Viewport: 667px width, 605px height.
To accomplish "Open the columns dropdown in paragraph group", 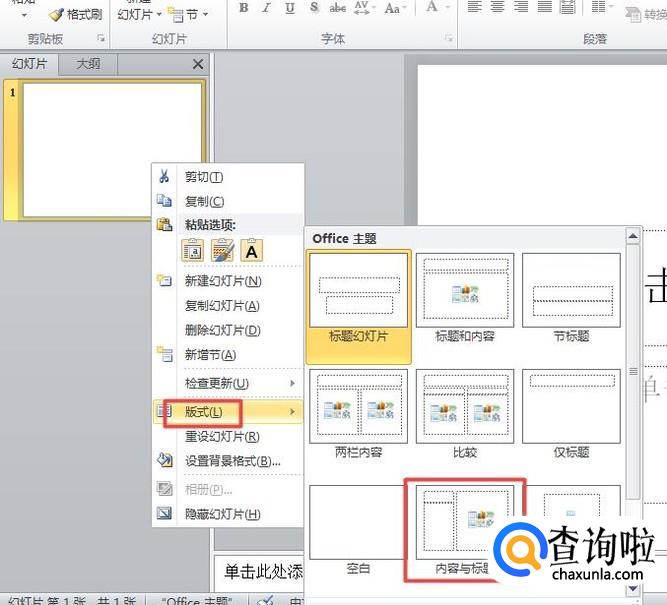I will click(x=603, y=7).
